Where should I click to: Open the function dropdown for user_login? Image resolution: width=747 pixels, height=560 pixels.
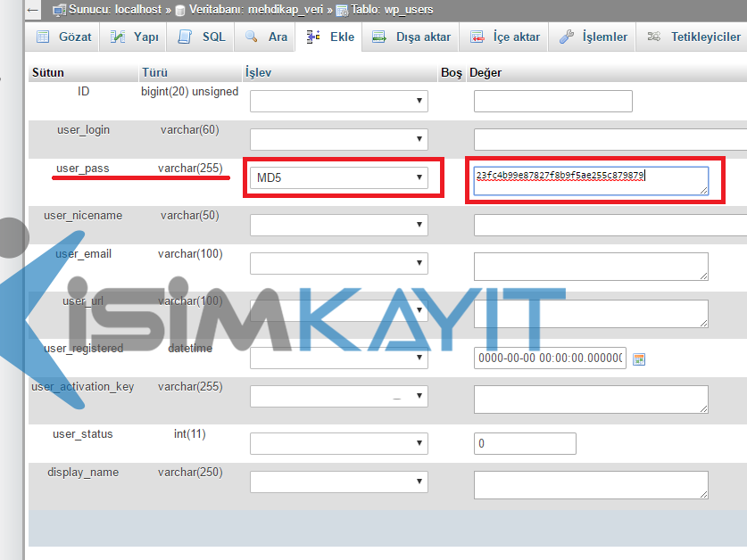point(339,139)
